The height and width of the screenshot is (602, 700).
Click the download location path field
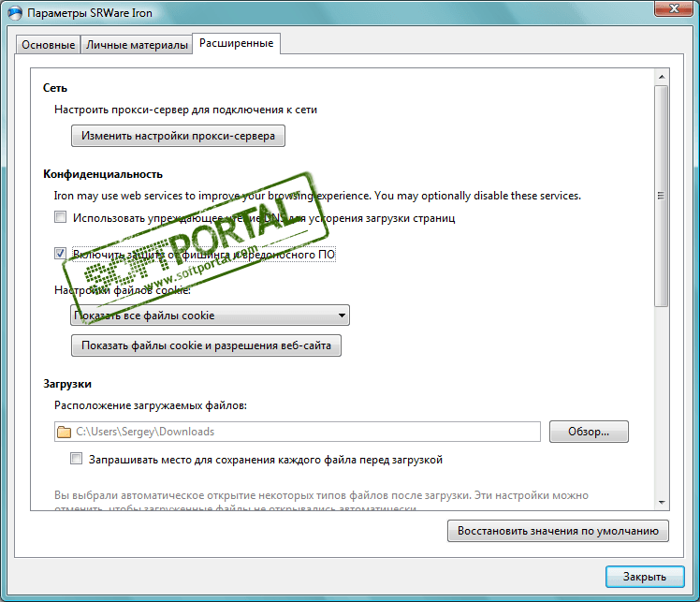(298, 432)
